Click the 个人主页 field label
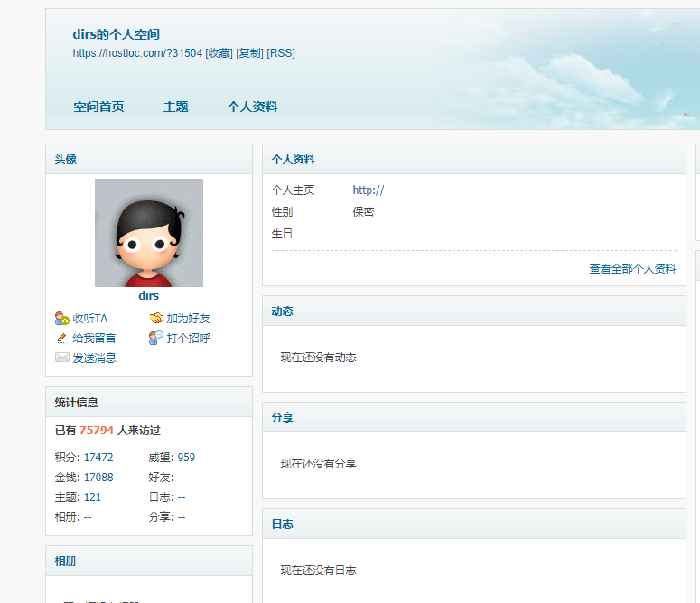The width and height of the screenshot is (700, 603). [x=293, y=190]
